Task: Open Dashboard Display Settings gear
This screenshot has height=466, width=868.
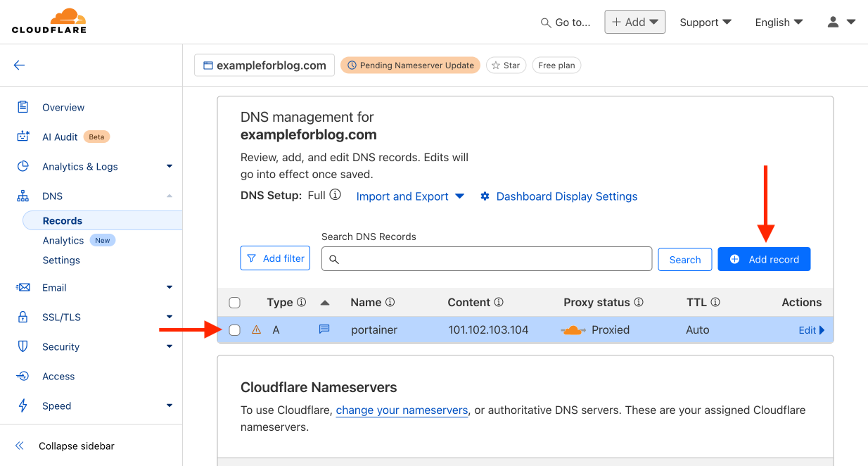Action: point(485,196)
